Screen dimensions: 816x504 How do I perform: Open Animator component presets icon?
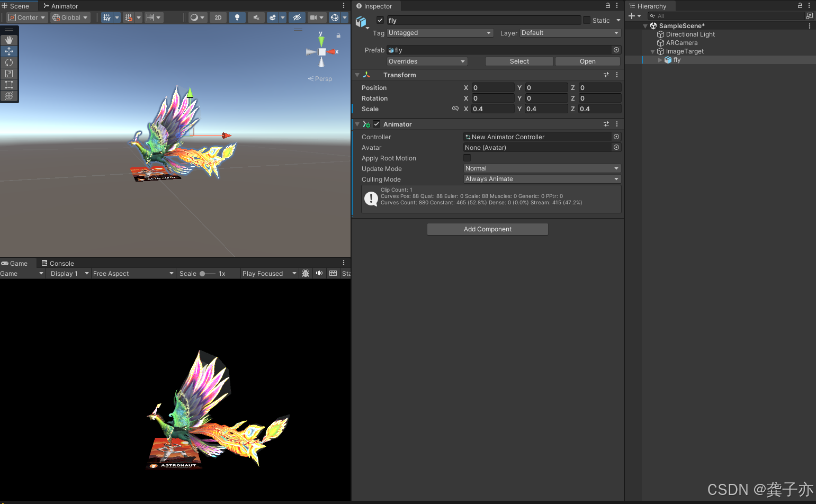tap(606, 124)
